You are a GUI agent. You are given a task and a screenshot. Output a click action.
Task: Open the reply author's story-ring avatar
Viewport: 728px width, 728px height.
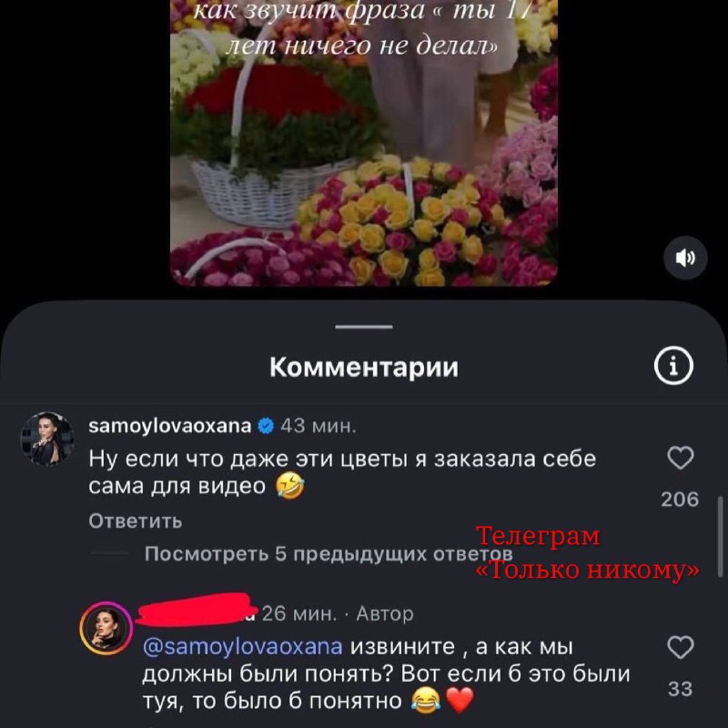[106, 628]
